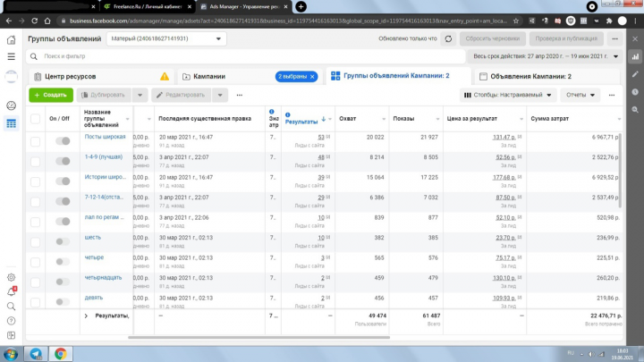Select the campaigns table grid icon
The image size is (644, 362).
pyautogui.click(x=11, y=123)
